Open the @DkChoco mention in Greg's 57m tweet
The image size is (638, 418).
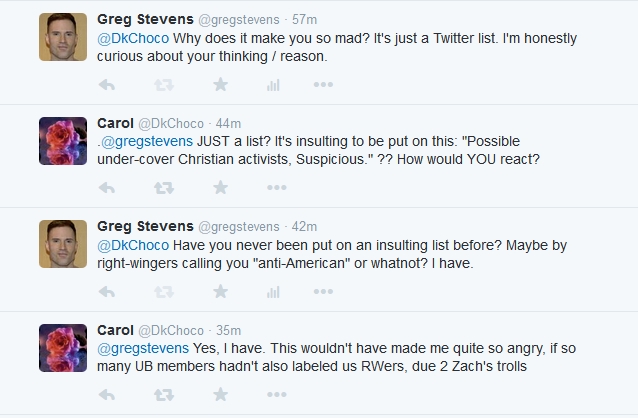point(135,38)
